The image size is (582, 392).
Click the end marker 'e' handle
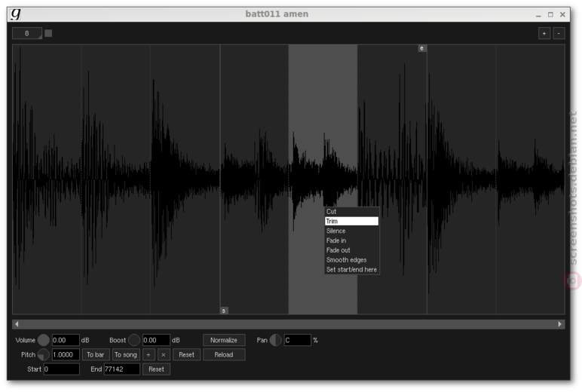(422, 48)
